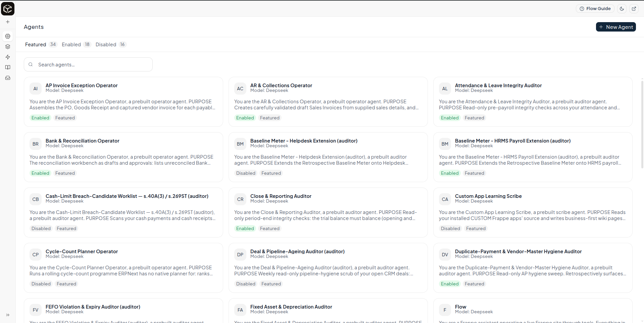
Task: Click the CP avatar of Cycle-Count Planner Operator
Action: [x=36, y=255]
